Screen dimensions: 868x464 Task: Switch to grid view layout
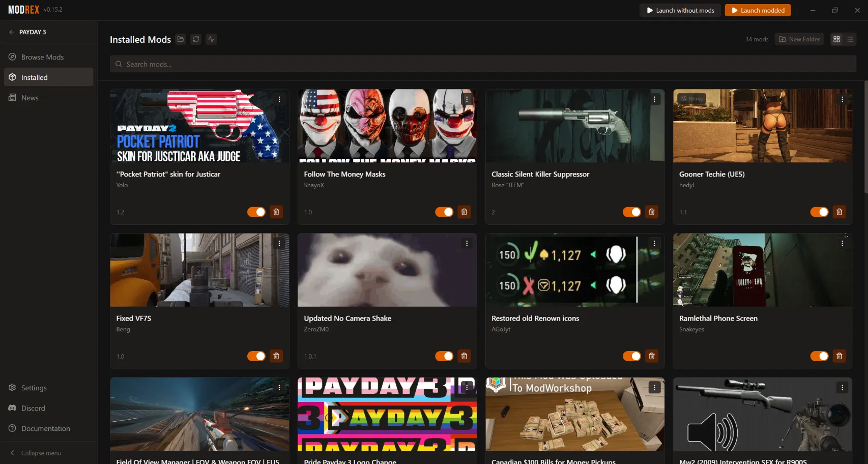836,39
